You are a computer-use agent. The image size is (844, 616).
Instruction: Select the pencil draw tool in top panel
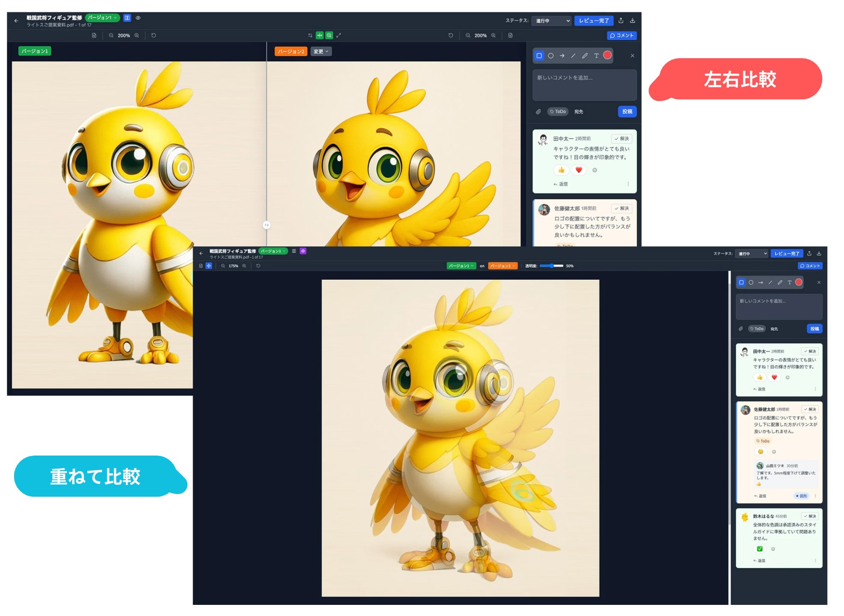coord(585,56)
